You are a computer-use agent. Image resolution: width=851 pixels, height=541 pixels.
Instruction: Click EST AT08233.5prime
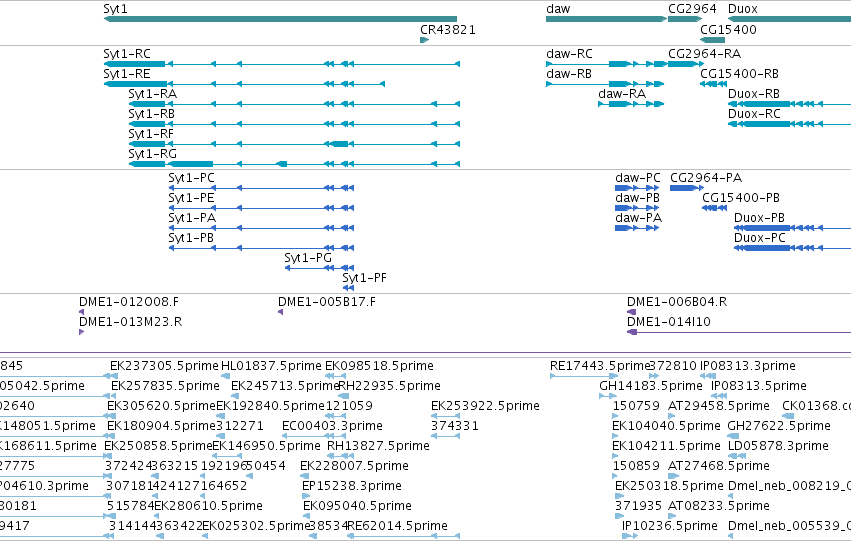coord(719,506)
